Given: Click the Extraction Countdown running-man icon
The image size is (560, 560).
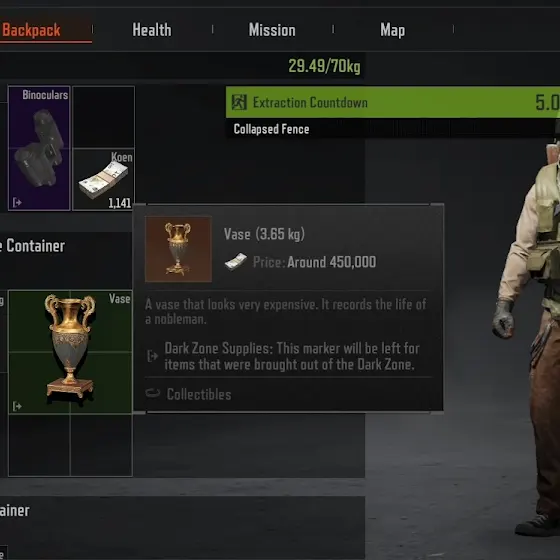Looking at the screenshot, I should 239,102.
